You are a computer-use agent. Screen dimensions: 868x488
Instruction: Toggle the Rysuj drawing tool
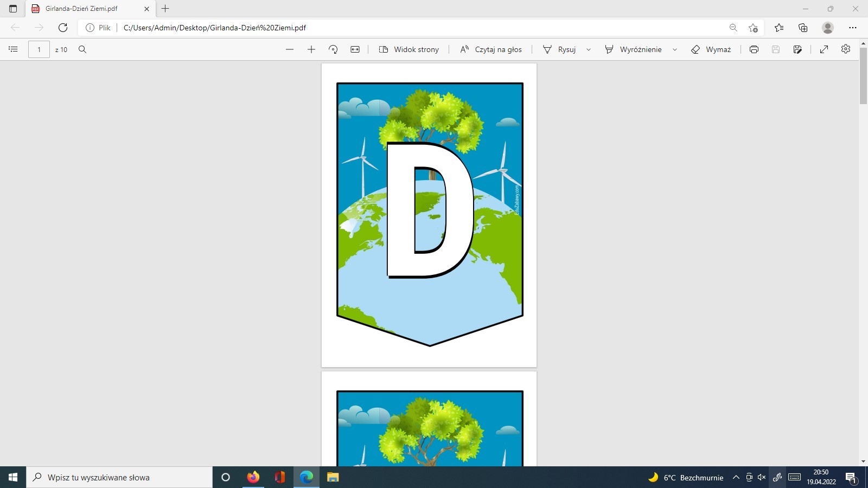click(x=560, y=49)
